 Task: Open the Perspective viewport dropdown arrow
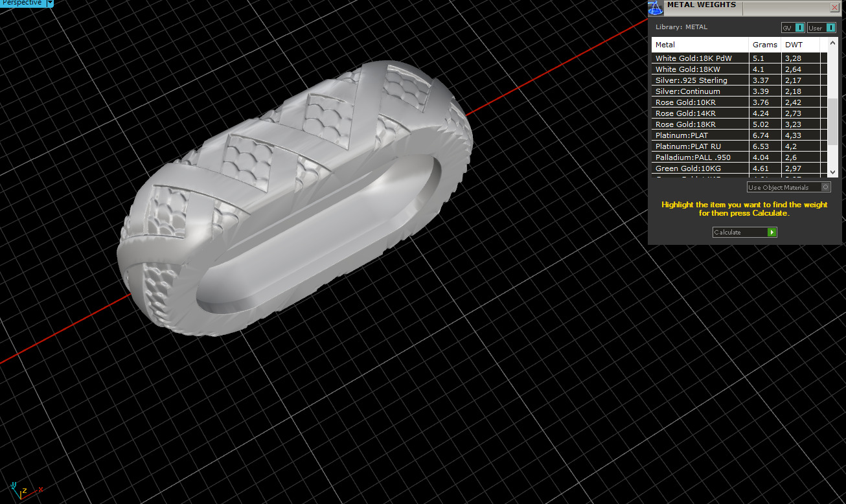(50, 3)
